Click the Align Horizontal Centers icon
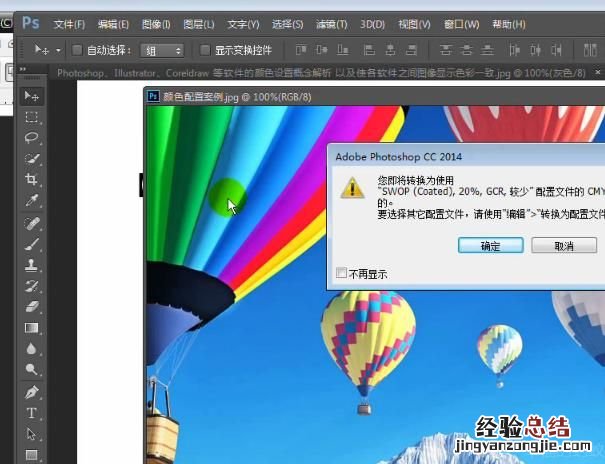The image size is (605, 464). pyautogui.click(x=390, y=50)
